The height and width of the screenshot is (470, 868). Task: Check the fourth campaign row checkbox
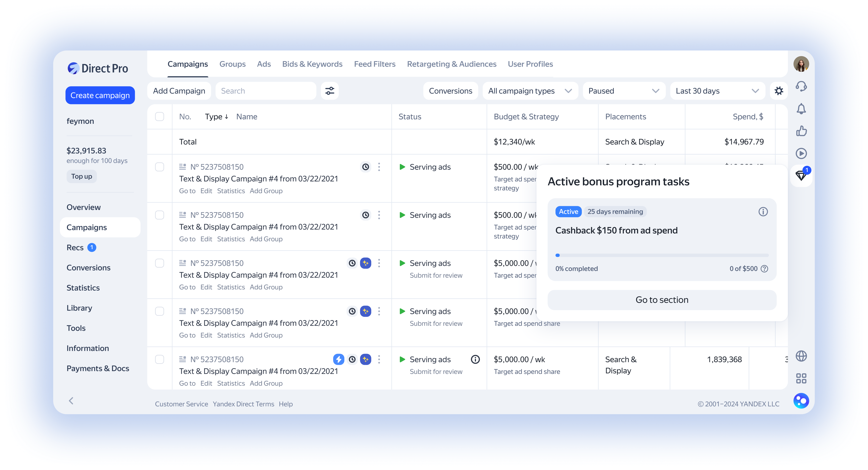[x=159, y=311]
